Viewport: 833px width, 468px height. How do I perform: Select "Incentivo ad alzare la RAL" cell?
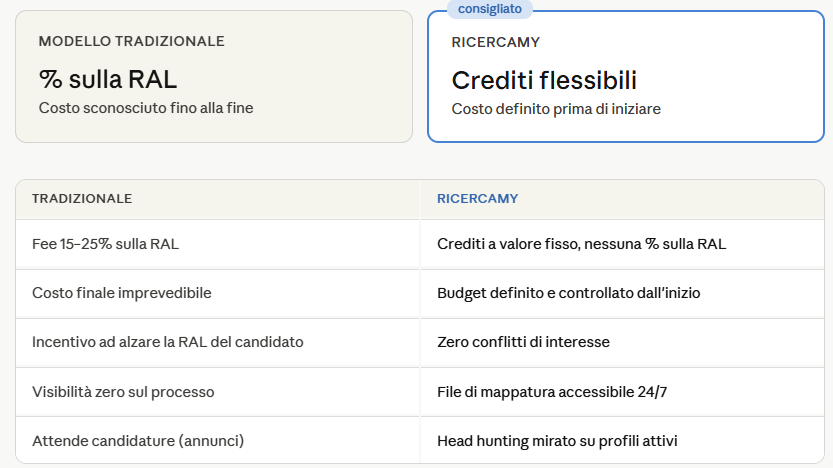pyautogui.click(x=167, y=342)
